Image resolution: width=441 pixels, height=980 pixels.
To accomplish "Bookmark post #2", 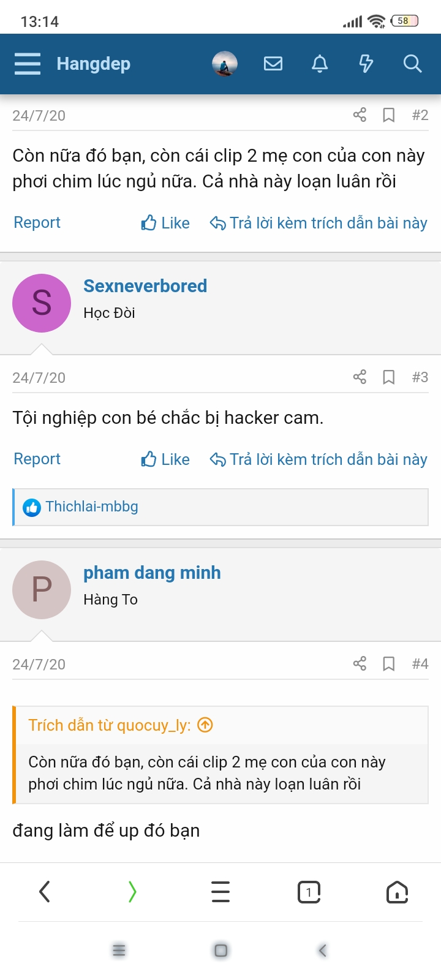I will (x=388, y=115).
